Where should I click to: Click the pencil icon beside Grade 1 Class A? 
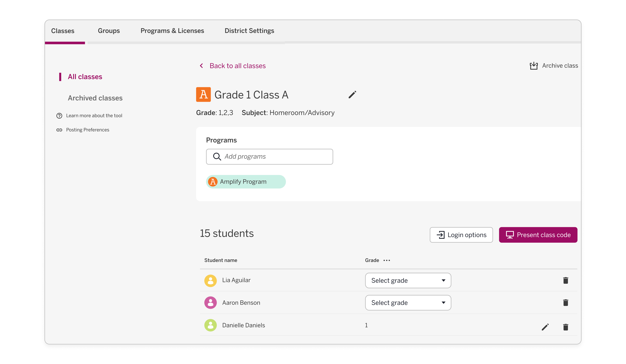click(352, 95)
